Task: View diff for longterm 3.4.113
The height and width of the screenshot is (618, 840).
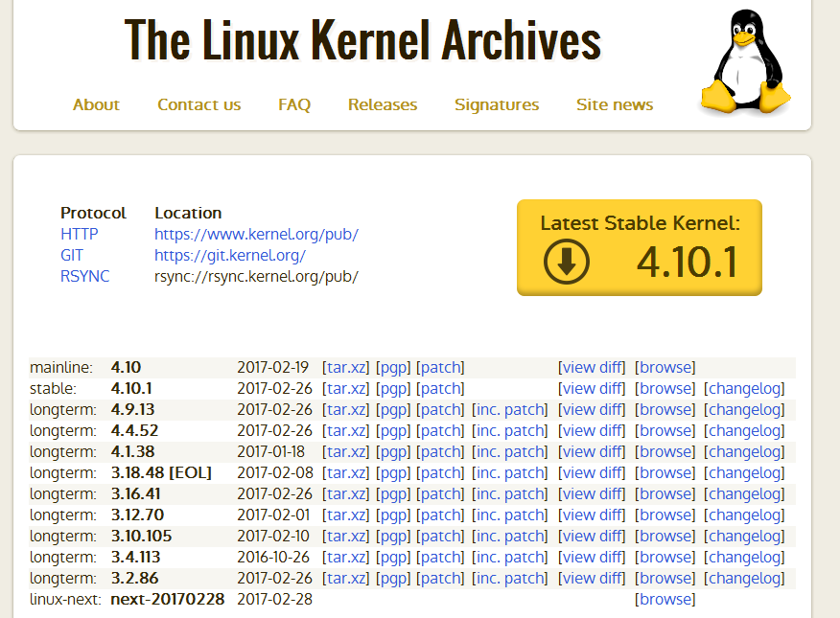Action: [592, 557]
